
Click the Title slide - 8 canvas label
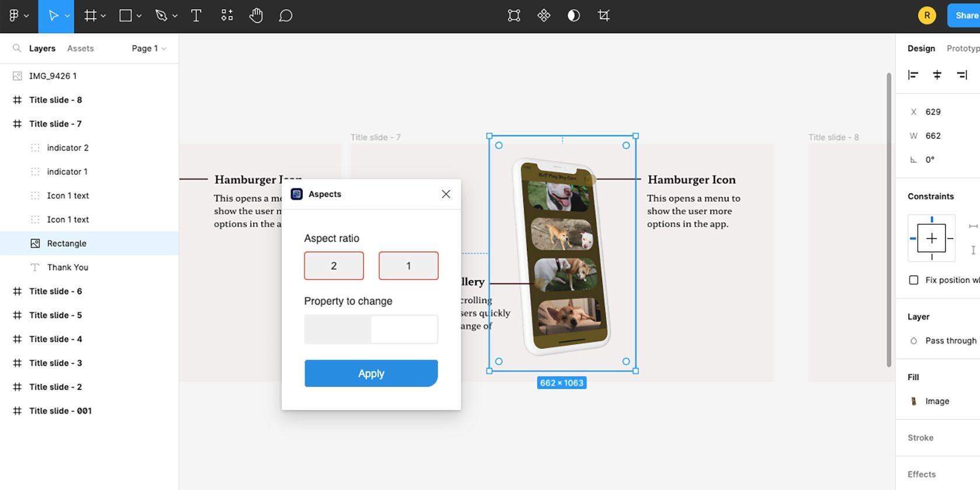point(834,137)
